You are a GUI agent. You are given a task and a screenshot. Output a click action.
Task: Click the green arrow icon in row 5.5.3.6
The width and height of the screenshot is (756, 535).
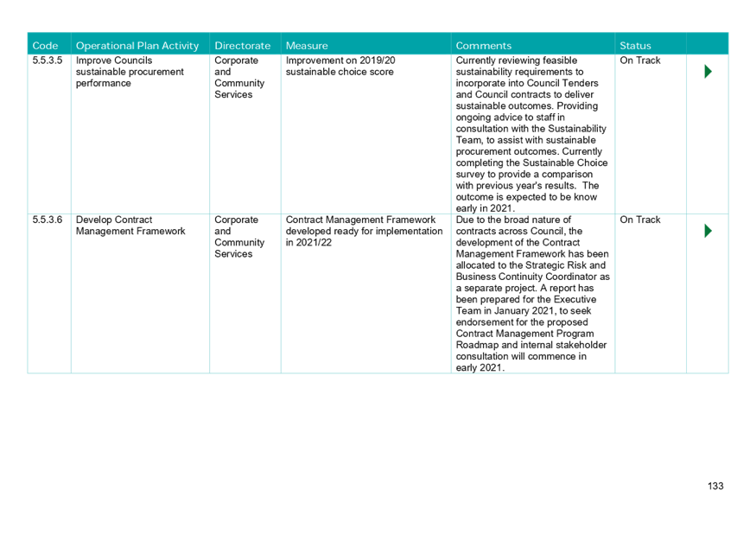tap(708, 231)
